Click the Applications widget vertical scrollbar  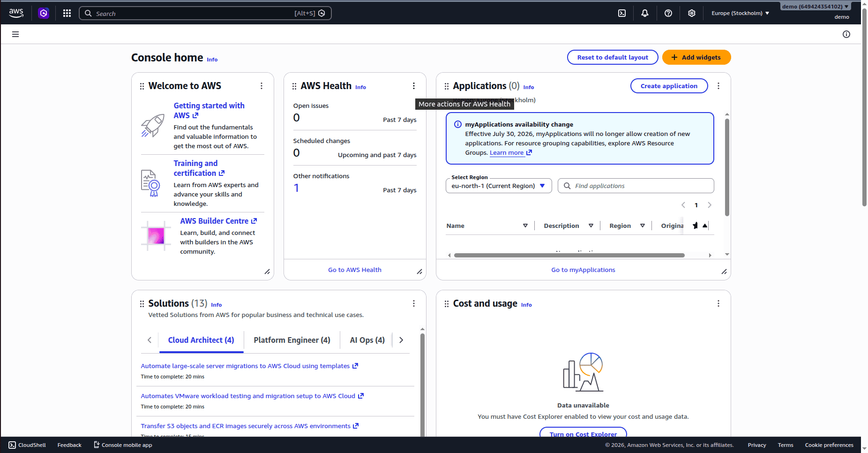(727, 167)
